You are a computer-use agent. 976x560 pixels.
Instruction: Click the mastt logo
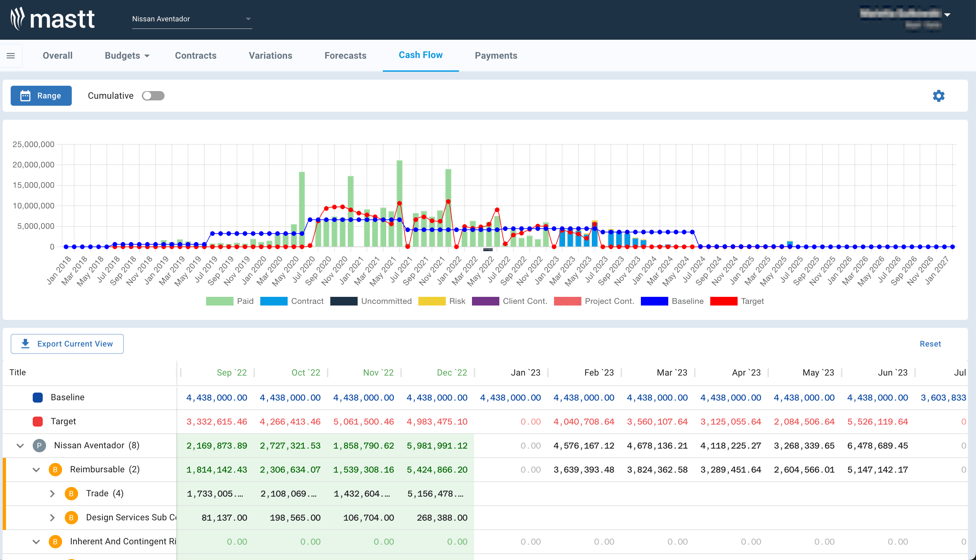click(x=52, y=19)
